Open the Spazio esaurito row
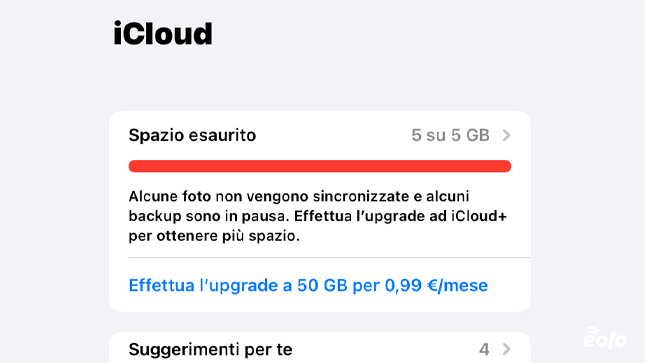This screenshot has width=645, height=363. (320, 135)
